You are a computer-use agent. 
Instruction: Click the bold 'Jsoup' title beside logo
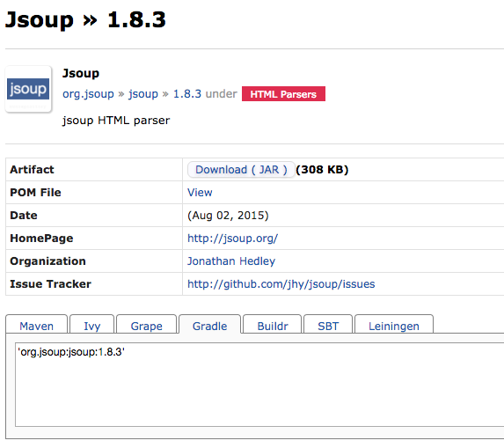(x=81, y=74)
